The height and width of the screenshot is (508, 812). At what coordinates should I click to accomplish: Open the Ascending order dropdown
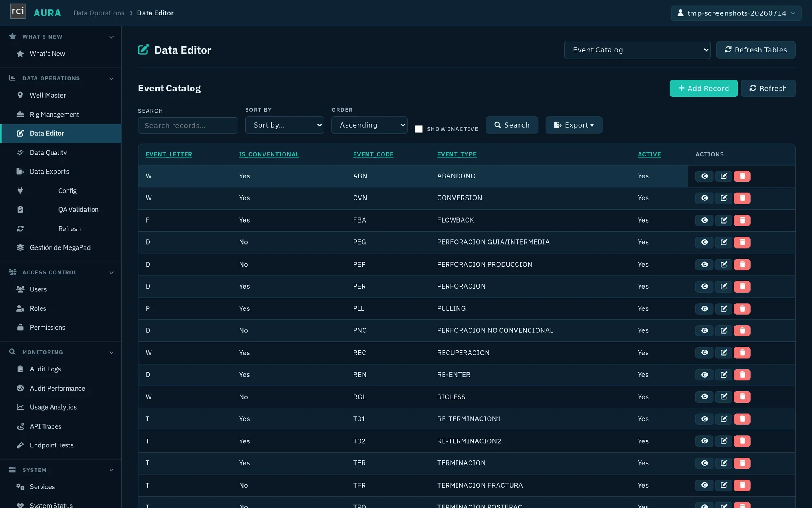click(369, 125)
